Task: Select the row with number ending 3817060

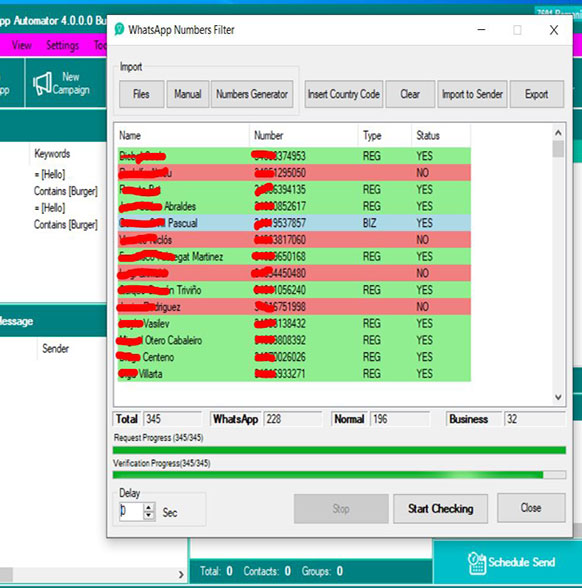Action: point(294,240)
